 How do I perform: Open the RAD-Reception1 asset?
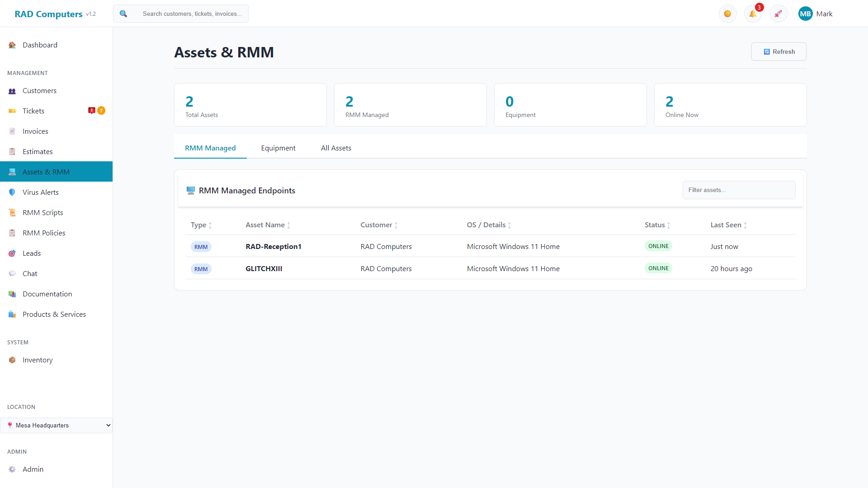(273, 246)
